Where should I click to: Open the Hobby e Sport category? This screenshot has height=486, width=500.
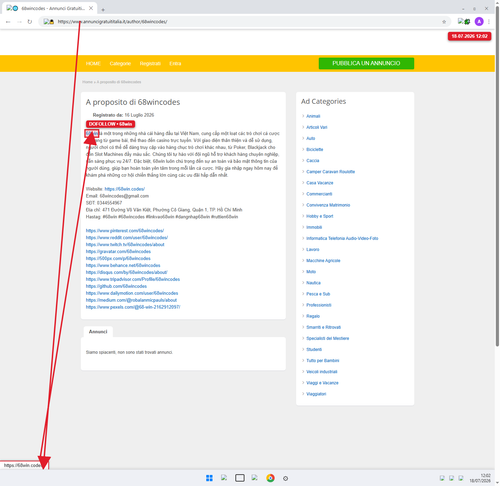(x=320, y=216)
